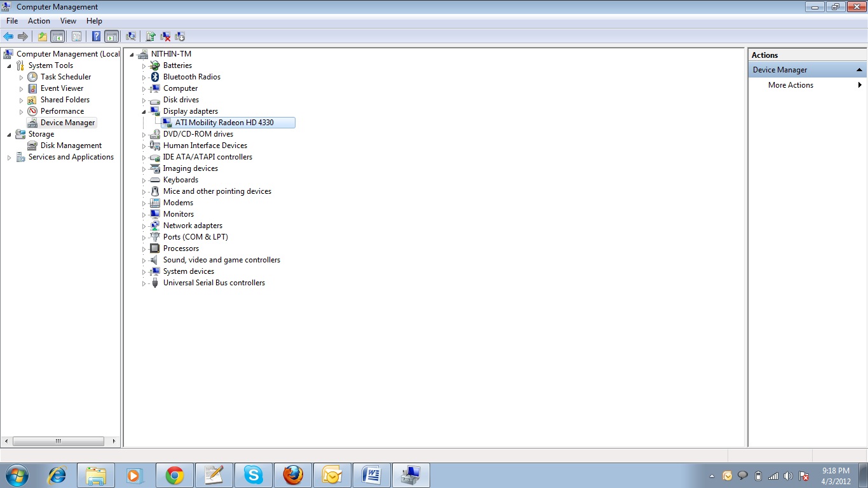Select Computer Management (Local) root node
The width and height of the screenshot is (868, 488).
tap(68, 54)
